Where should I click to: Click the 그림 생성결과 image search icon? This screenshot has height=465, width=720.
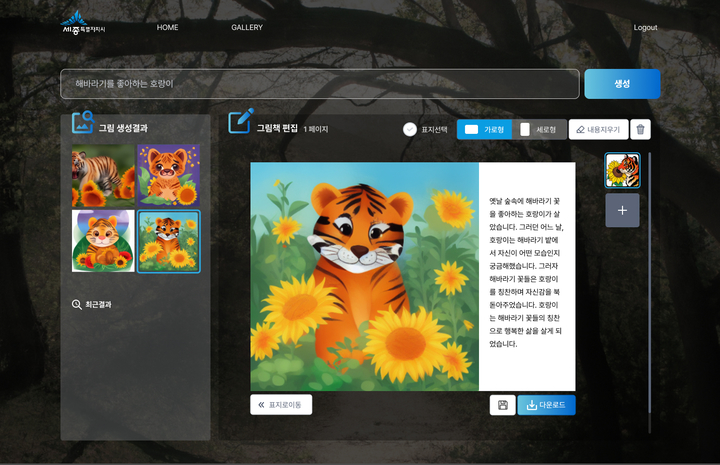tap(82, 123)
